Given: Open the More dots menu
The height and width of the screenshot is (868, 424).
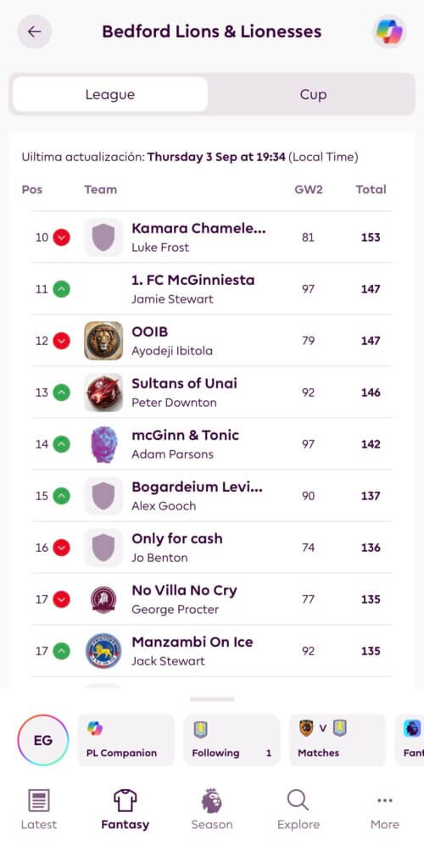Looking at the screenshot, I should (385, 810).
